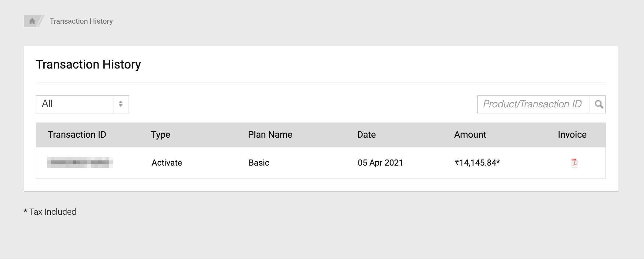
Task: Click the home breadcrumb icon
Action: [32, 21]
